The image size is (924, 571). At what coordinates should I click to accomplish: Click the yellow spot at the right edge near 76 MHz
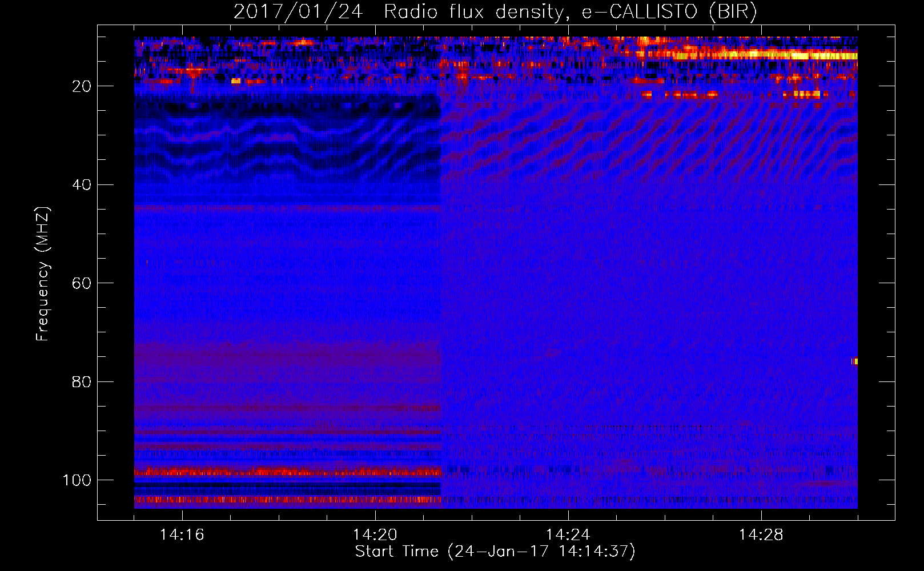coord(855,361)
